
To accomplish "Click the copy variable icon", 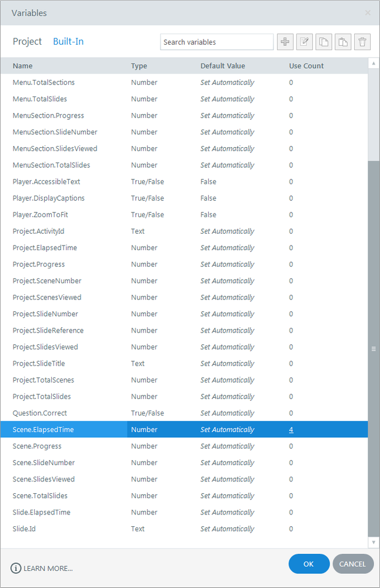I will click(324, 42).
